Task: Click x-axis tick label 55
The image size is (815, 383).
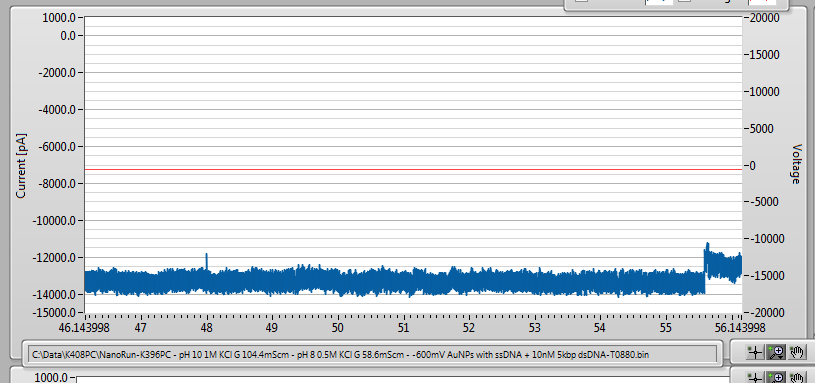Action: pyautogui.click(x=666, y=328)
